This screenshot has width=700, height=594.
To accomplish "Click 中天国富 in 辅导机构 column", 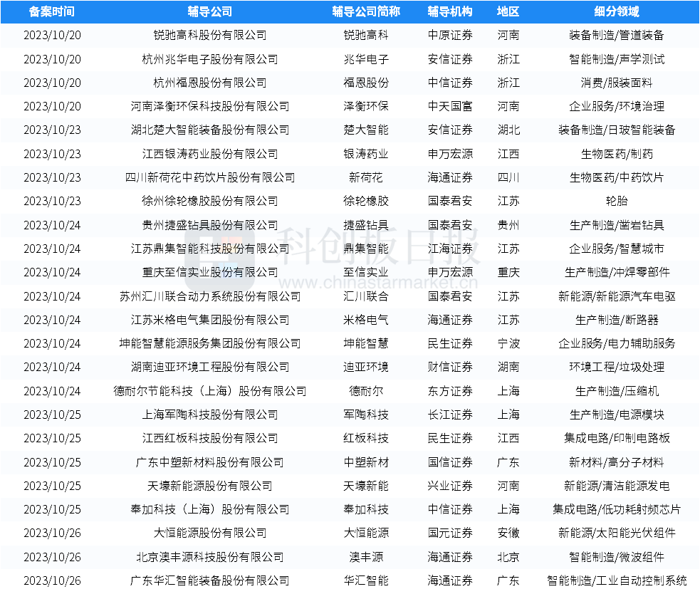I will (x=450, y=106).
